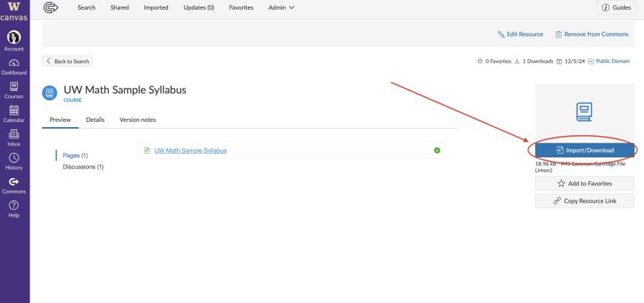Click Edit Resource
Image resolution: width=644 pixels, height=303 pixels.
click(520, 34)
